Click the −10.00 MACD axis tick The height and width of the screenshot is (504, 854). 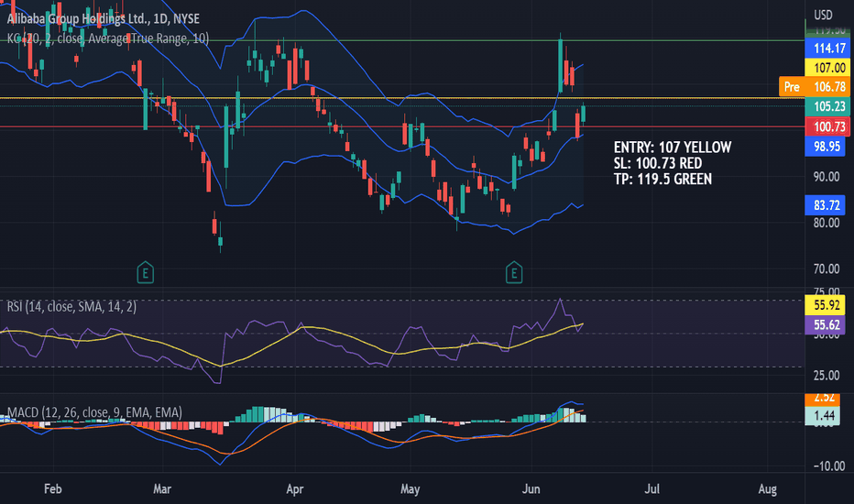pyautogui.click(x=829, y=466)
